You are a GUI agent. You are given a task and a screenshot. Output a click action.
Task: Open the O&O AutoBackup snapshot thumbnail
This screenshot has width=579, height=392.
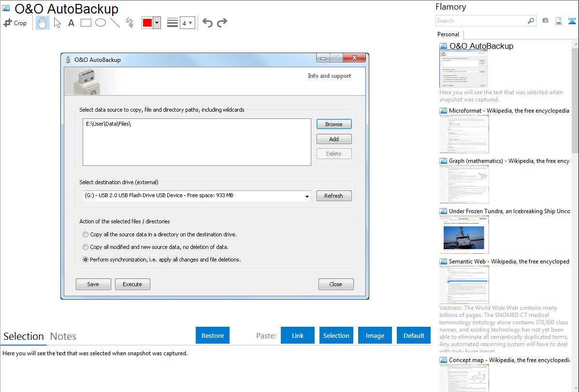(463, 69)
